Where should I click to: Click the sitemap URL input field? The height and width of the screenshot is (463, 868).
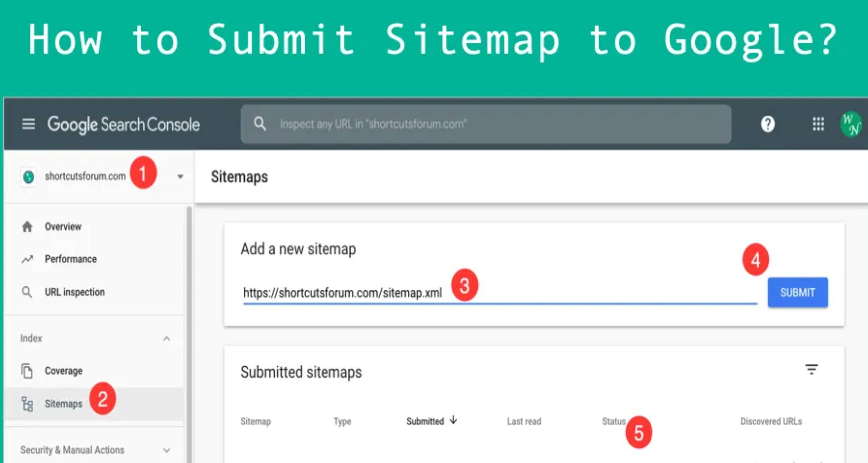(500, 293)
